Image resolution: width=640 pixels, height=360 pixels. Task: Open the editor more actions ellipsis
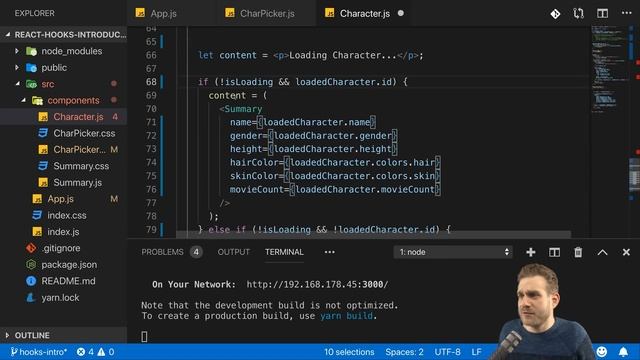point(627,13)
